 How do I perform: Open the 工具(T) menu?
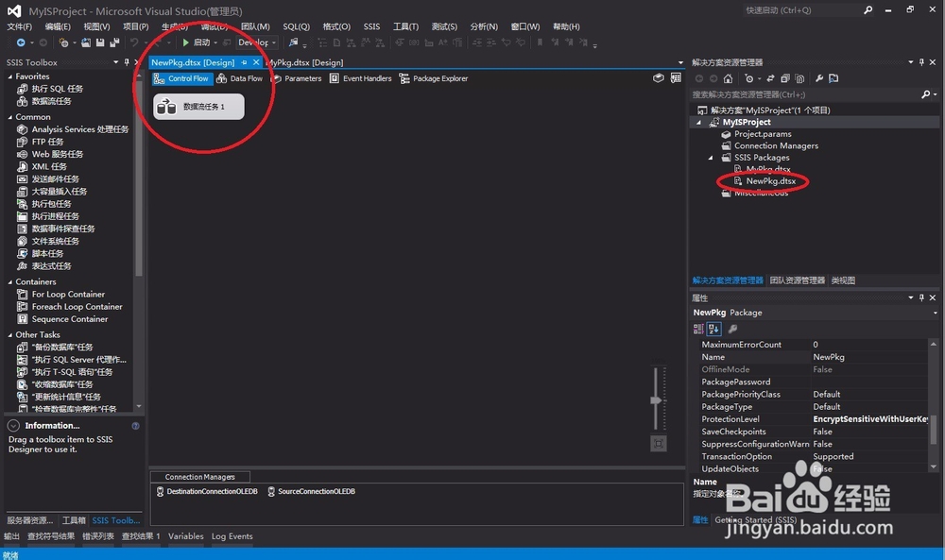[x=405, y=26]
